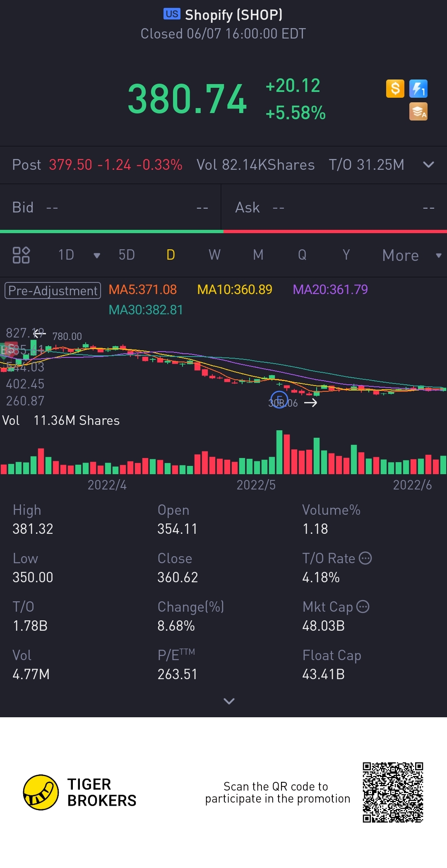Tap the Vol 11.36M Shares label

pyautogui.click(x=61, y=420)
